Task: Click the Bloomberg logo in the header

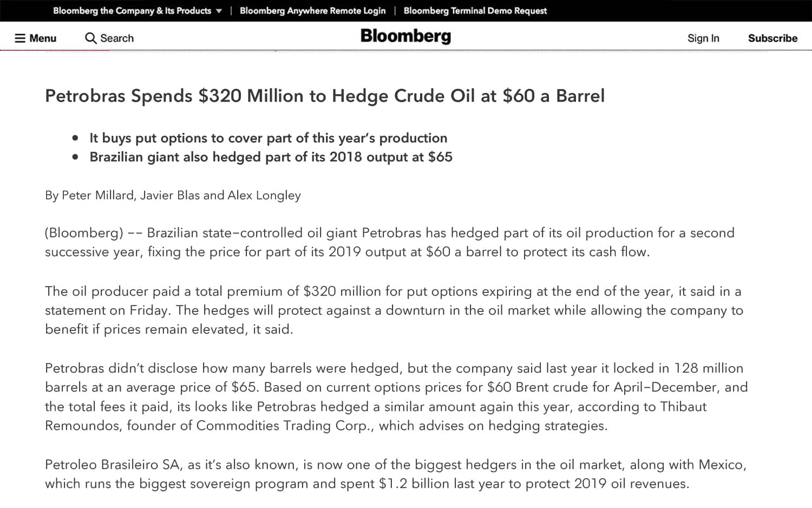Action: pyautogui.click(x=405, y=36)
